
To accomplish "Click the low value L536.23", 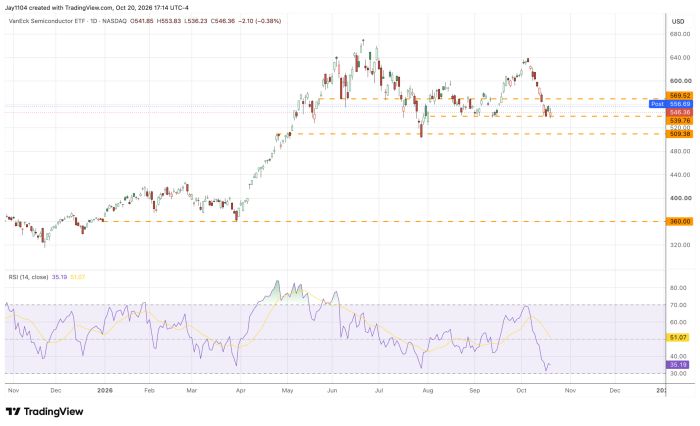I will click(x=196, y=21).
